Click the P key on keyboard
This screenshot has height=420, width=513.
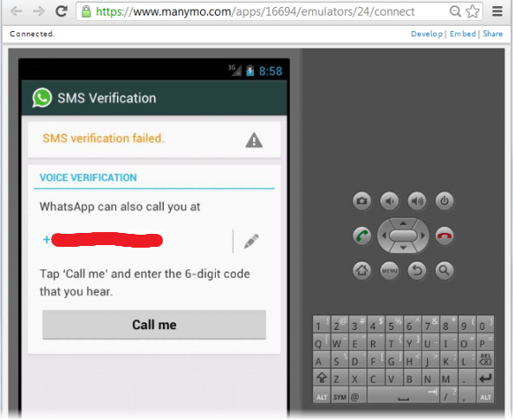point(485,342)
